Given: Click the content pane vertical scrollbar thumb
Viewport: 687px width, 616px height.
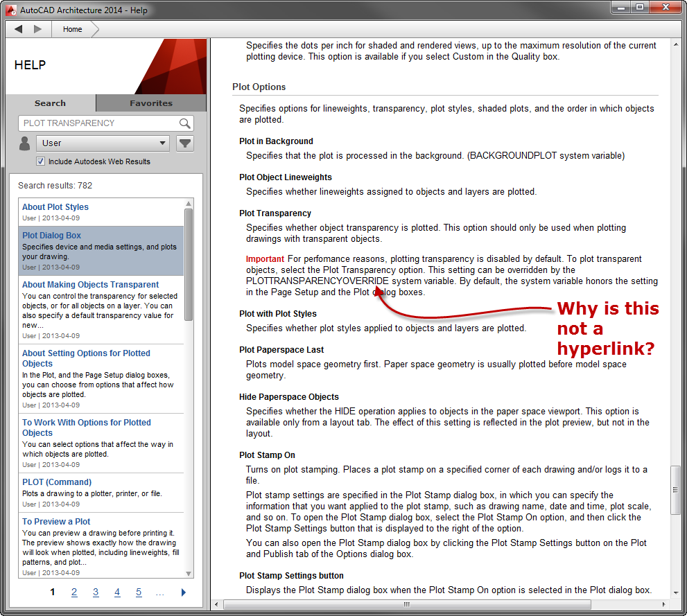Looking at the screenshot, I should (675, 490).
